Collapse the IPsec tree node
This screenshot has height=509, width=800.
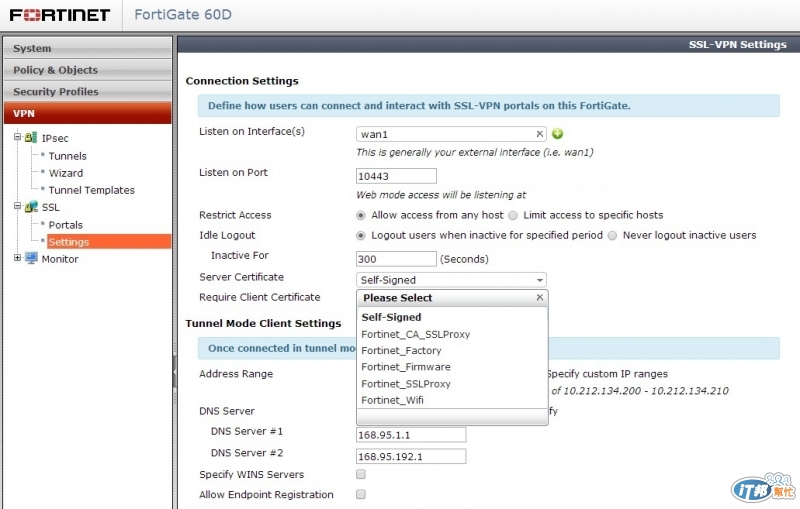click(x=17, y=137)
